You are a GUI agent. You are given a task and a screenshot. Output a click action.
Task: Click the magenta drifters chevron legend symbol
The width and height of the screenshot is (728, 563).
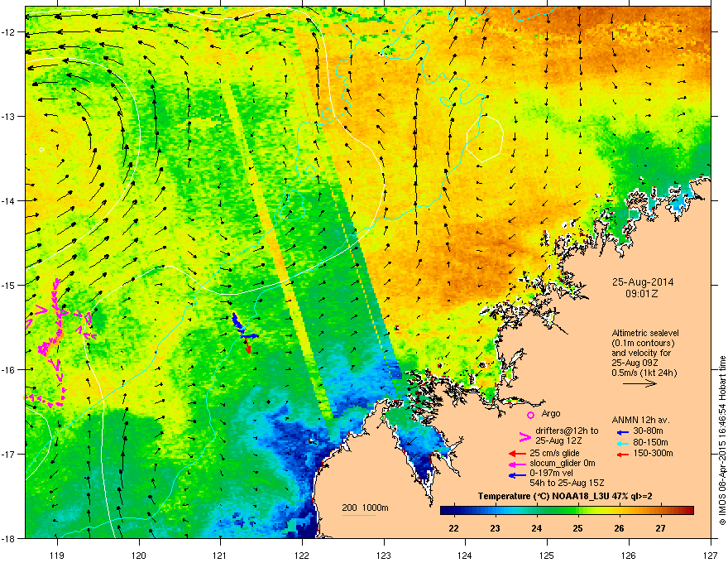[x=524, y=436]
